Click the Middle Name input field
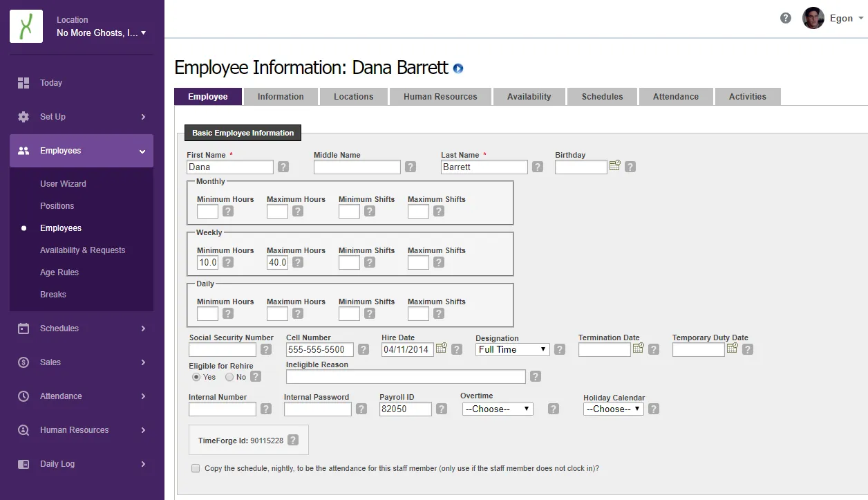The image size is (868, 500). [x=357, y=167]
